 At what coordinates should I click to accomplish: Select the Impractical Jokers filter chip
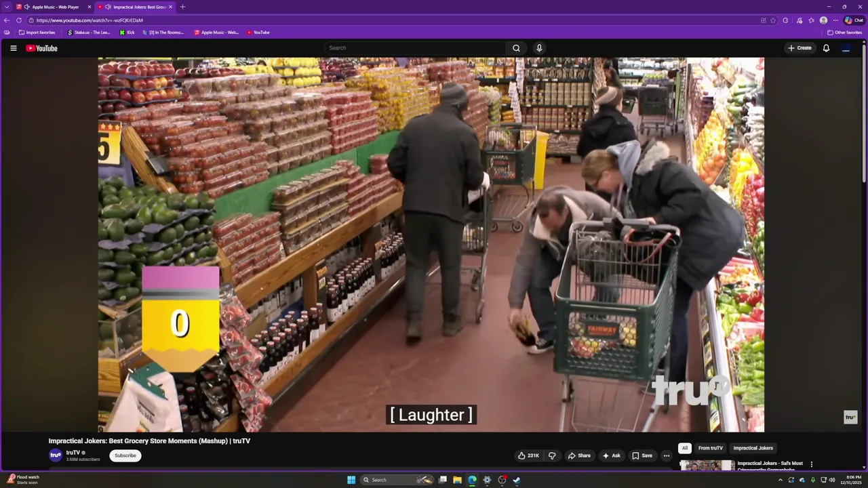(753, 448)
